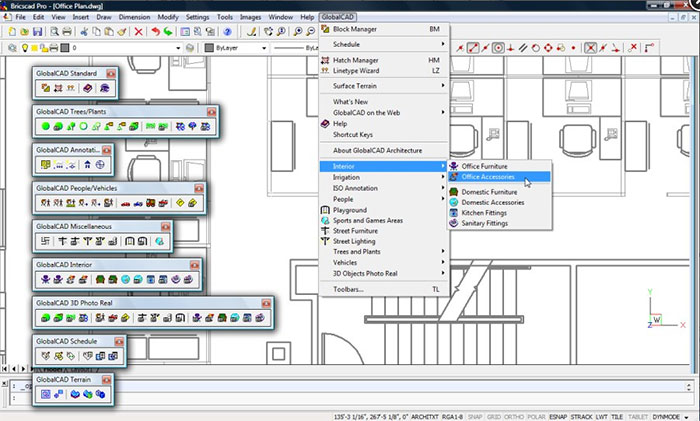Select Office Accessories in Interior submenu
Viewport: 700px width, 421px height.
click(500, 177)
